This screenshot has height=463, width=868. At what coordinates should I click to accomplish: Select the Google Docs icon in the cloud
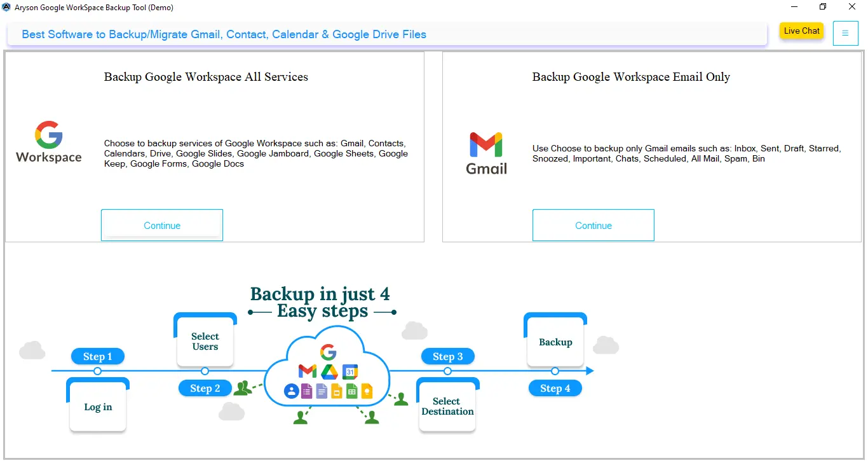click(x=322, y=392)
